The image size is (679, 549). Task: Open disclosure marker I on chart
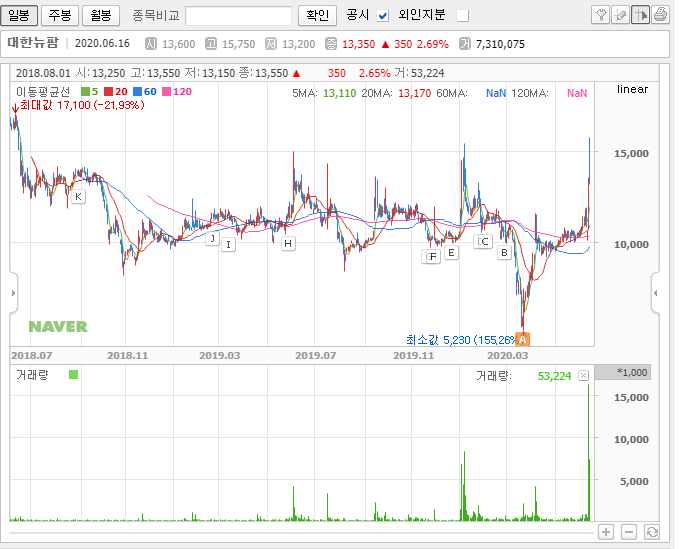228,245
